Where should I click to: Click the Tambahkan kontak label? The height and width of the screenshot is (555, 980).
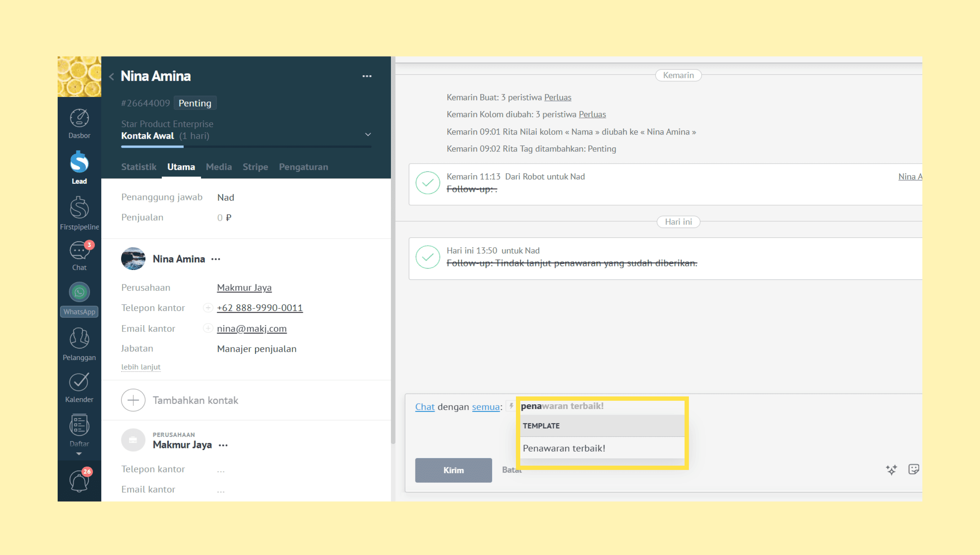coord(196,400)
